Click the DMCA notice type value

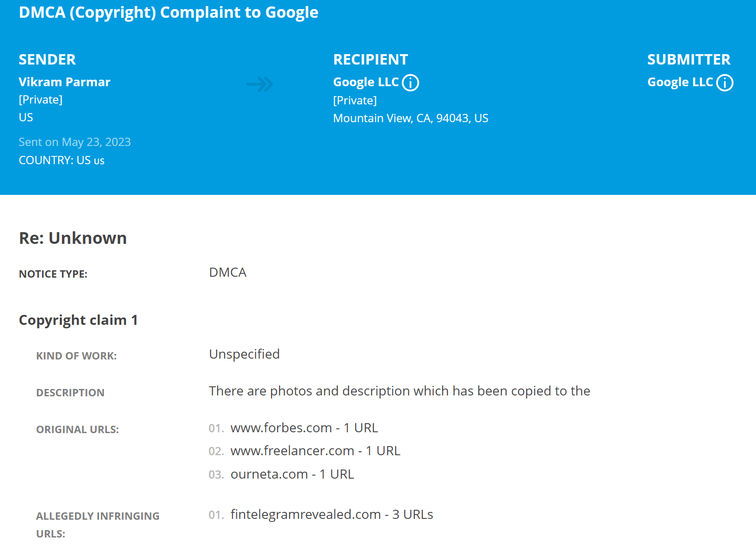[x=228, y=272]
